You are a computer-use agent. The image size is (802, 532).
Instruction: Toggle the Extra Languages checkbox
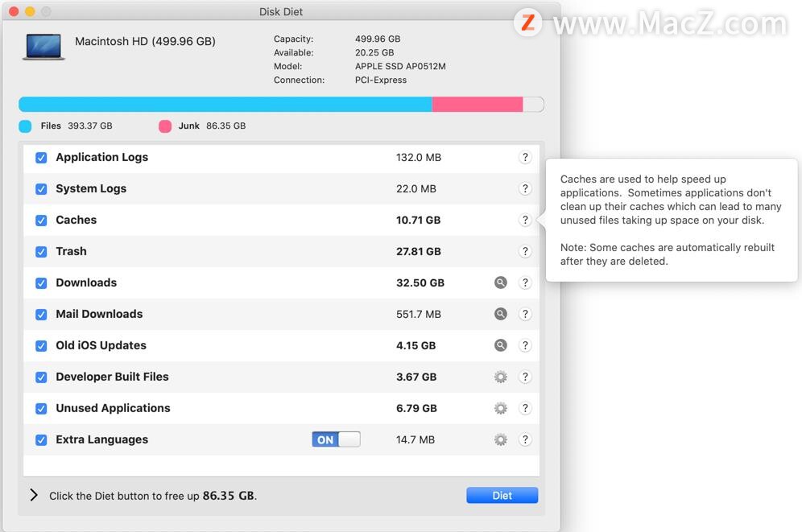41,440
